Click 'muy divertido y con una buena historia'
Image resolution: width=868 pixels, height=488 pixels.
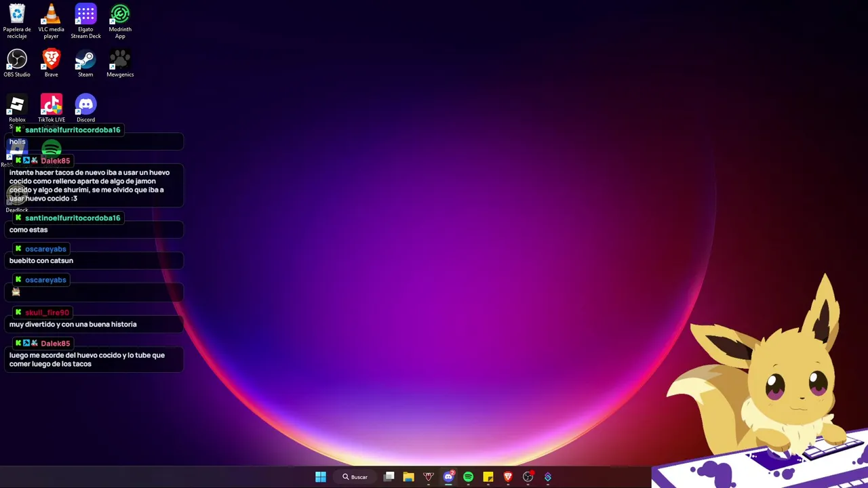coord(73,324)
